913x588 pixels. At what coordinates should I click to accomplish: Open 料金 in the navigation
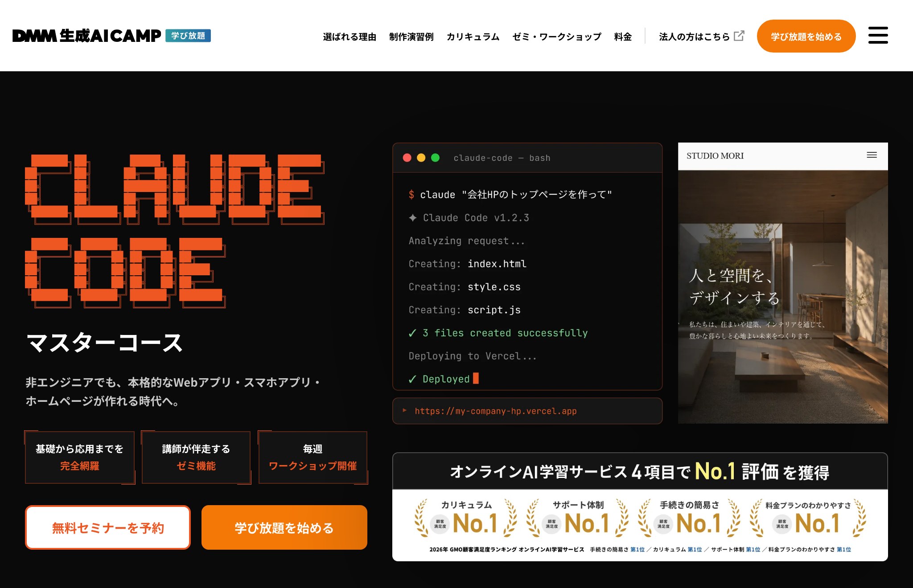(x=623, y=37)
